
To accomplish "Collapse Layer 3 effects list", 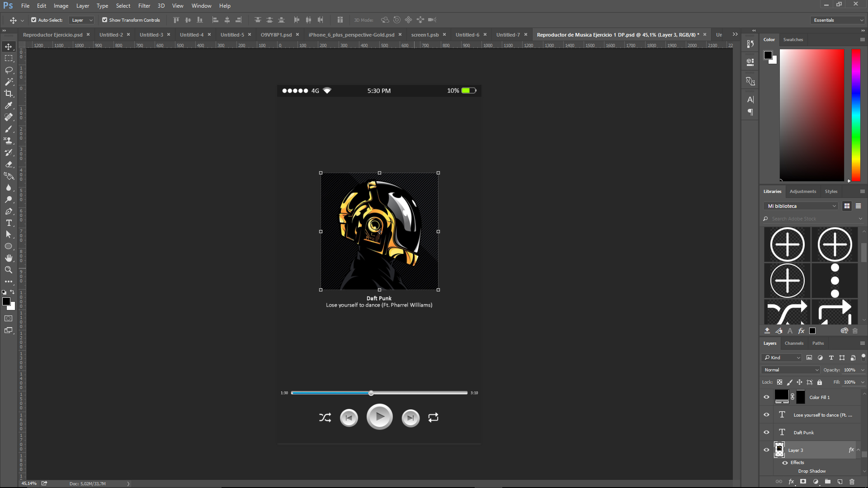I will (x=858, y=450).
